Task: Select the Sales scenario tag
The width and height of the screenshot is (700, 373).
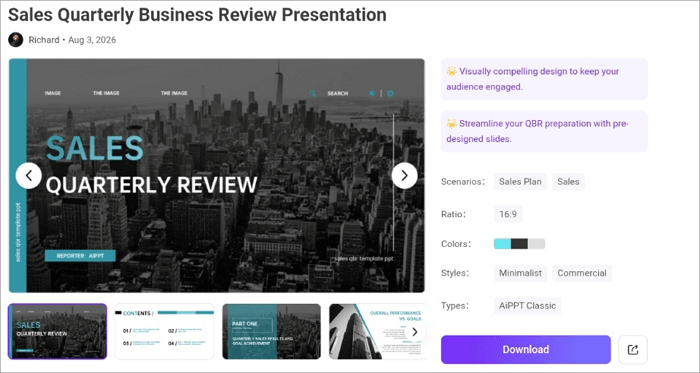Action: click(568, 182)
